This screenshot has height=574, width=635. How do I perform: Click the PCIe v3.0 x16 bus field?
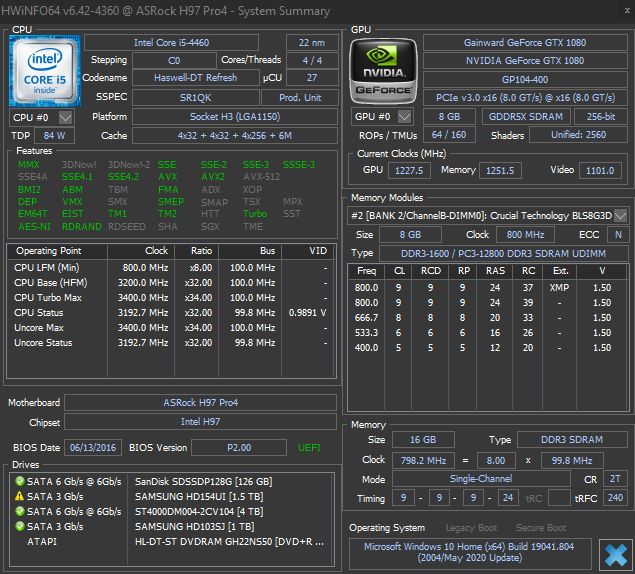pos(525,98)
